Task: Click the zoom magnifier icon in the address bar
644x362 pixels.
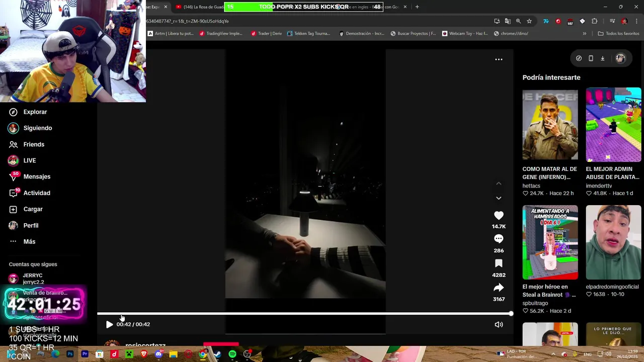Action: point(518,21)
